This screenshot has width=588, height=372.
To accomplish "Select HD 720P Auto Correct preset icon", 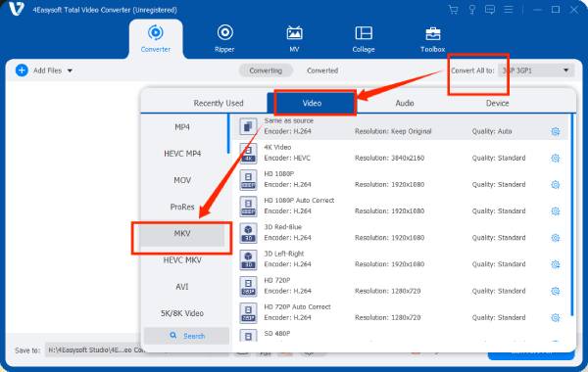I will point(248,313).
